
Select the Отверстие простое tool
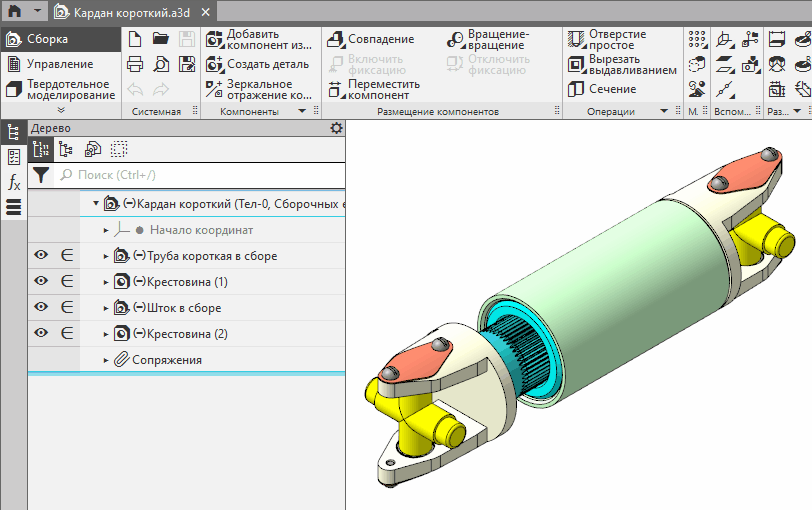click(x=608, y=39)
